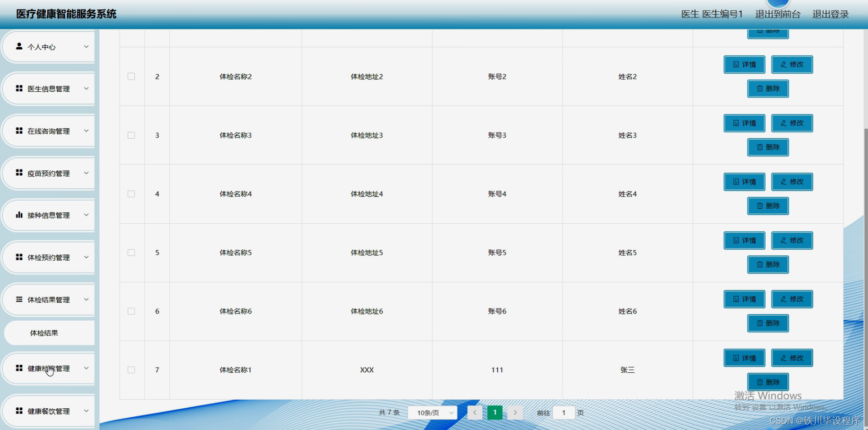Open details for row 5 体检名称5

(744, 240)
